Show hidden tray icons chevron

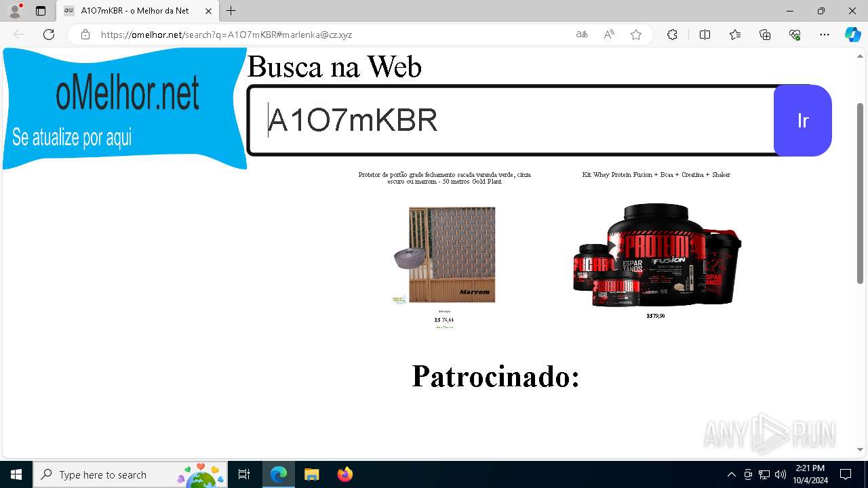(x=731, y=474)
